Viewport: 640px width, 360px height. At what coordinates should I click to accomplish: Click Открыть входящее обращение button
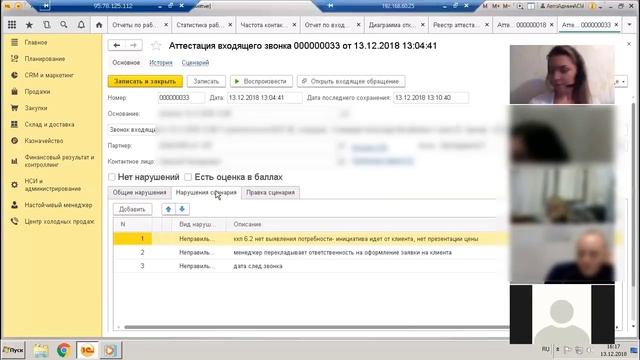pos(351,81)
